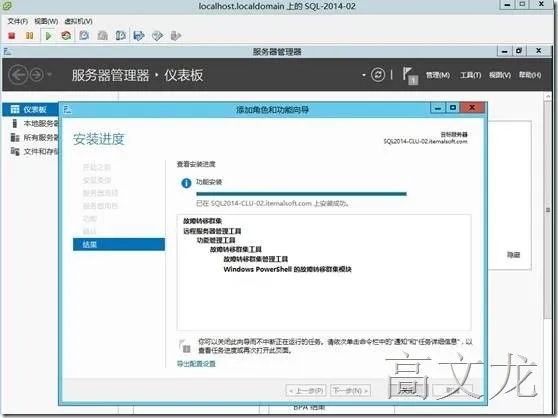Viewport: 558px width, 418px height.
Task: Click the Server Manager refresh icon
Action: pos(378,75)
